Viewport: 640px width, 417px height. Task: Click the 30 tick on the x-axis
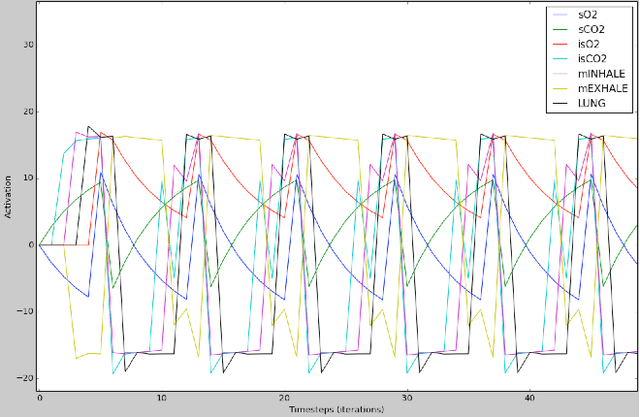pos(405,398)
